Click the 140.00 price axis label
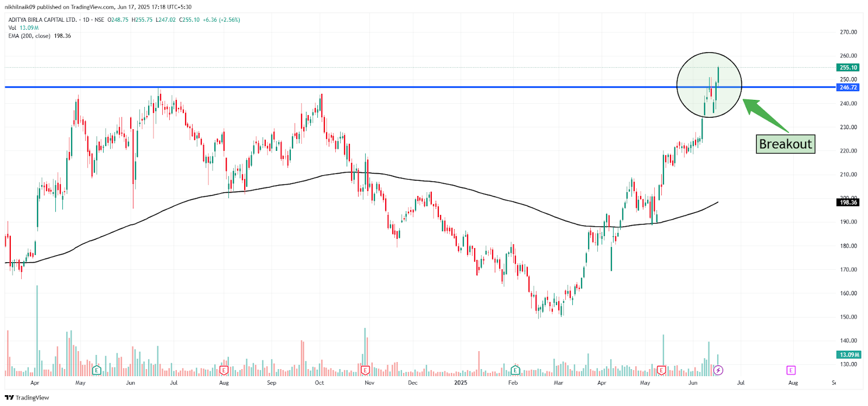 (x=848, y=341)
